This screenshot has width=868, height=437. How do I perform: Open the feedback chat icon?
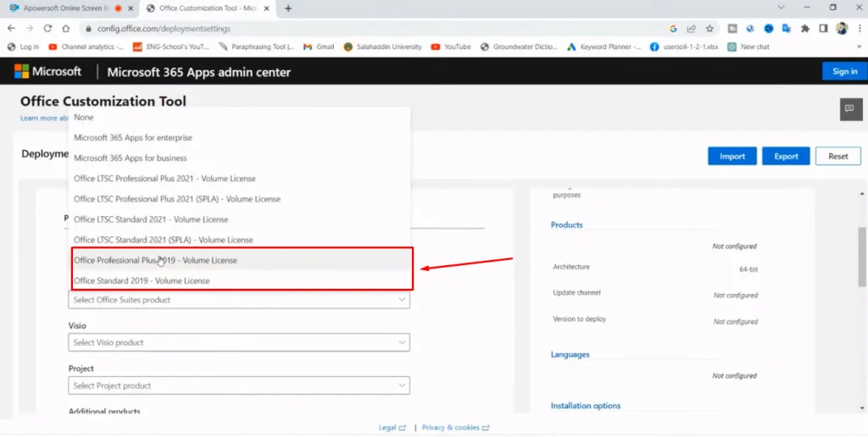click(851, 109)
